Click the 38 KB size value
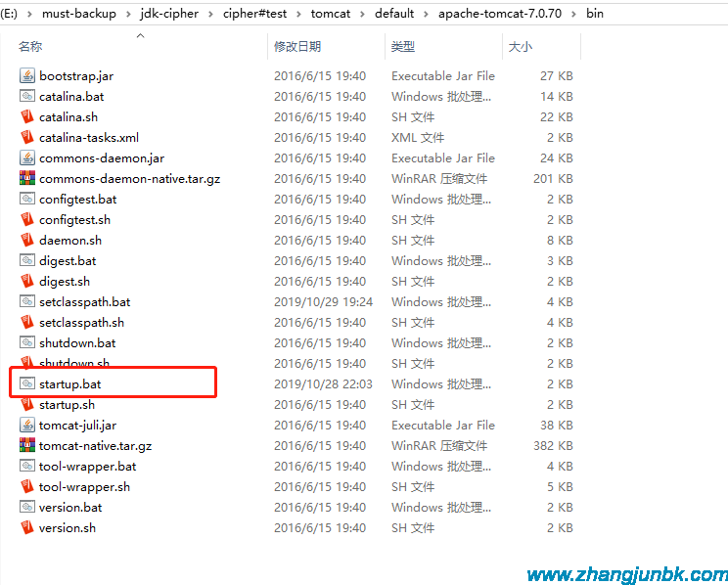Image resolution: width=728 pixels, height=585 pixels. (x=556, y=426)
